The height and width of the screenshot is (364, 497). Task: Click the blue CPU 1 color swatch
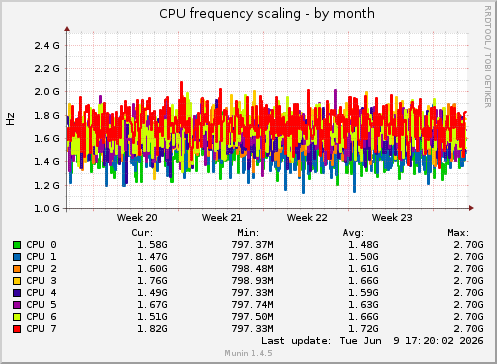pos(17,257)
